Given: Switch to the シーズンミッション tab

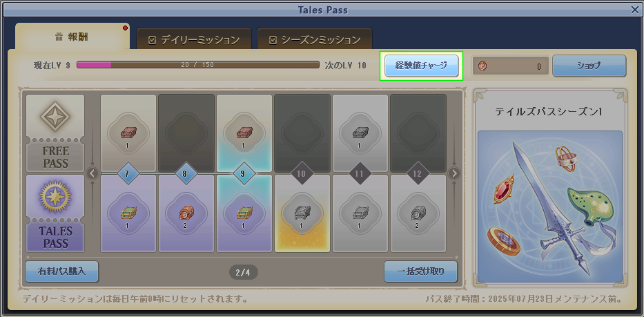Looking at the screenshot, I should pyautogui.click(x=315, y=40).
